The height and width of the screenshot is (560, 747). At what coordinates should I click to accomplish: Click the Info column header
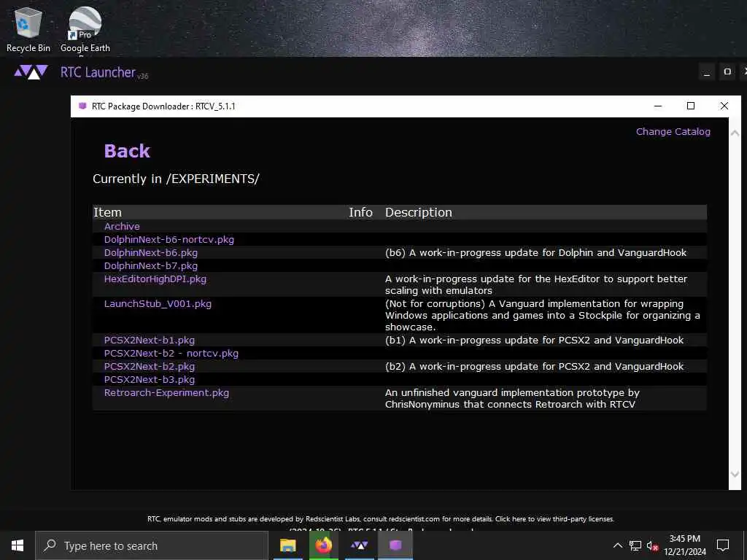click(x=360, y=212)
